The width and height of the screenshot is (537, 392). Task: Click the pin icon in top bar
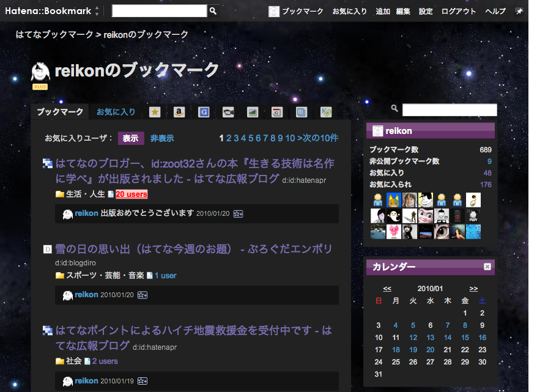click(x=519, y=11)
